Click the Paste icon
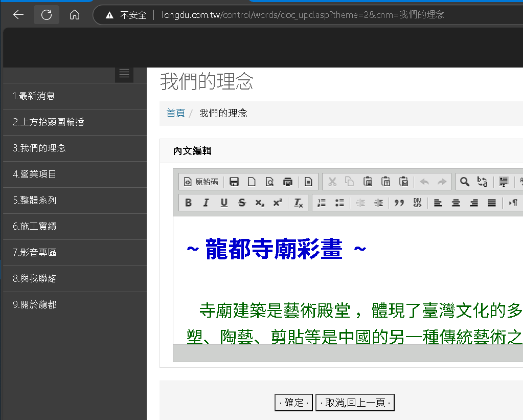This screenshot has height=420, width=523. pos(368,182)
